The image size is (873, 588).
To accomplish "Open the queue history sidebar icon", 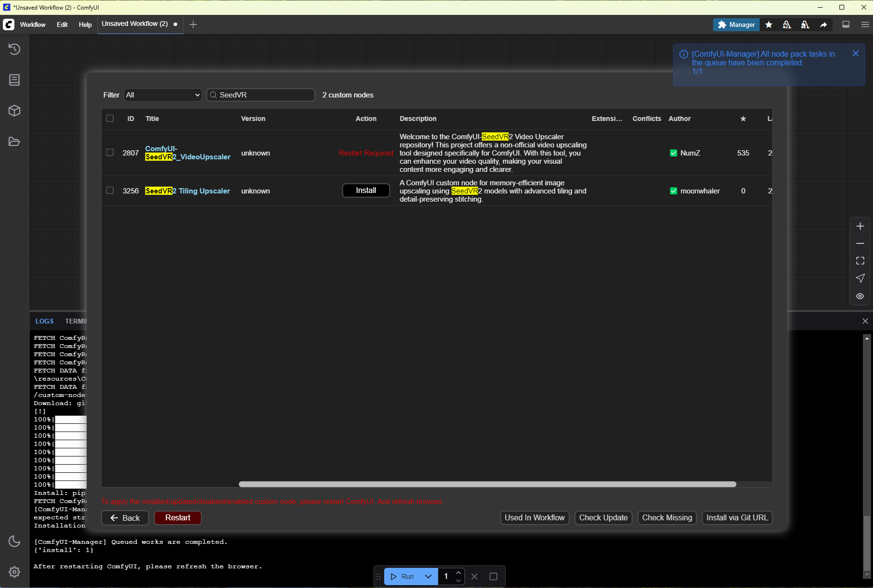I will point(14,49).
